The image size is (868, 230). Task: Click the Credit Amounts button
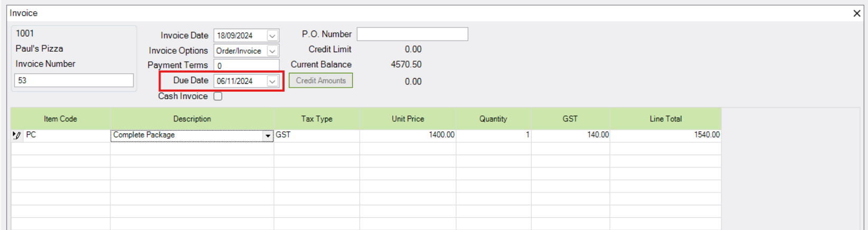tap(320, 81)
